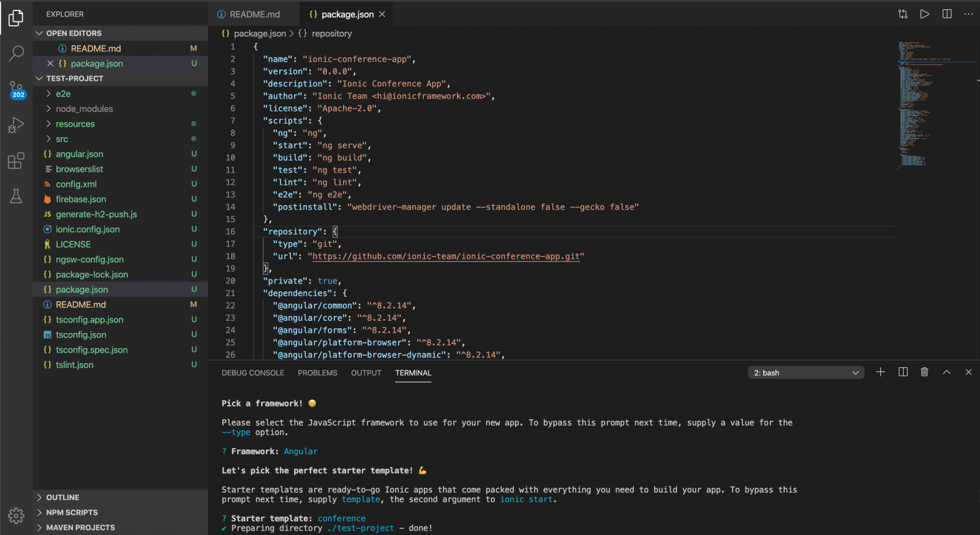Open the Manage gear settings icon
Screen dimensions: 980x535
16,515
